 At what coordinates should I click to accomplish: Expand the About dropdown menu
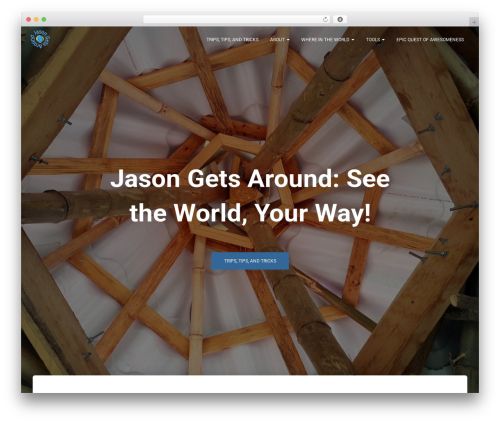click(x=279, y=39)
